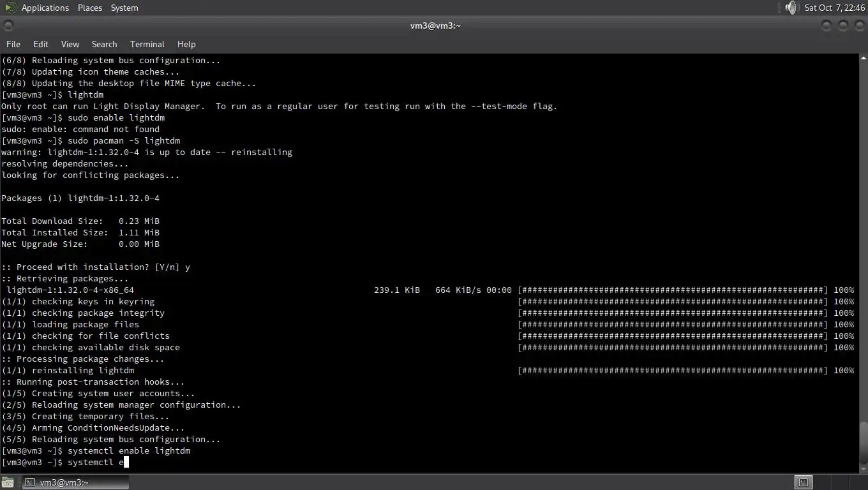Viewport: 868px width, 490px height.
Task: Click '(1/1) checking for file conflicts' line
Action: (86, 336)
